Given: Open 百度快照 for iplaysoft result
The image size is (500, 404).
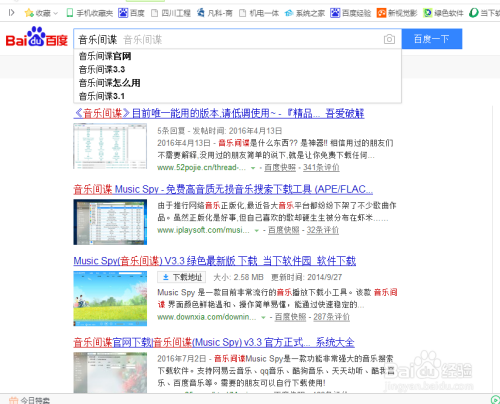Looking at the screenshot, I should [x=284, y=230].
